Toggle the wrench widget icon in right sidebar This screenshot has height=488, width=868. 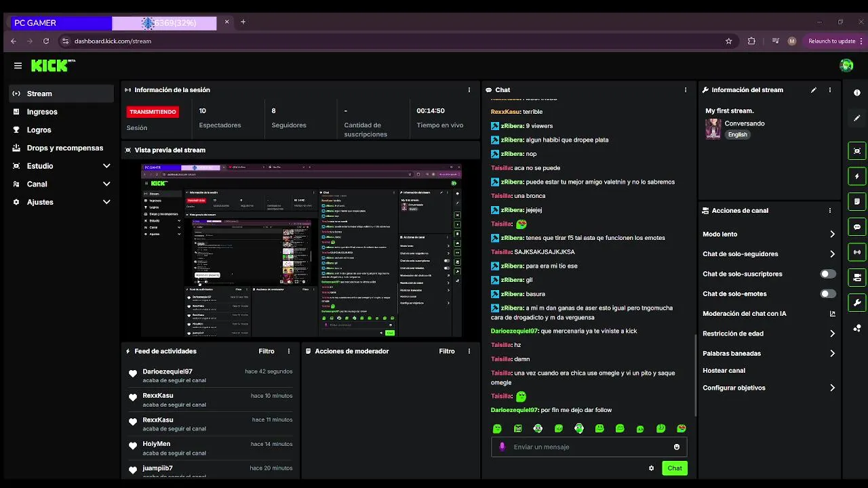(857, 302)
